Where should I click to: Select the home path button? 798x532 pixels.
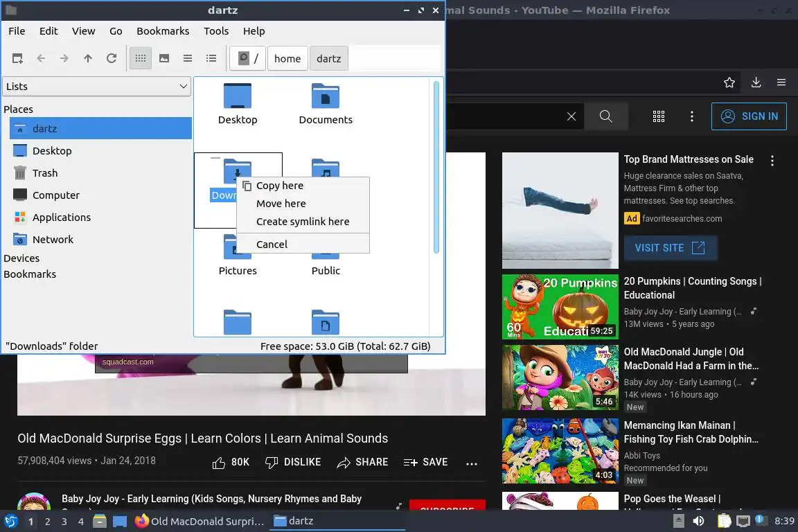point(287,59)
